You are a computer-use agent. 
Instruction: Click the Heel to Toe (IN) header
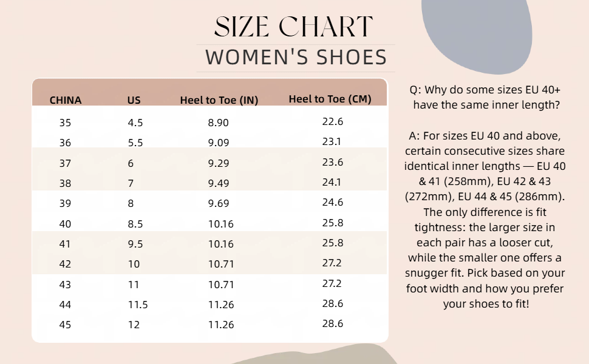click(219, 100)
